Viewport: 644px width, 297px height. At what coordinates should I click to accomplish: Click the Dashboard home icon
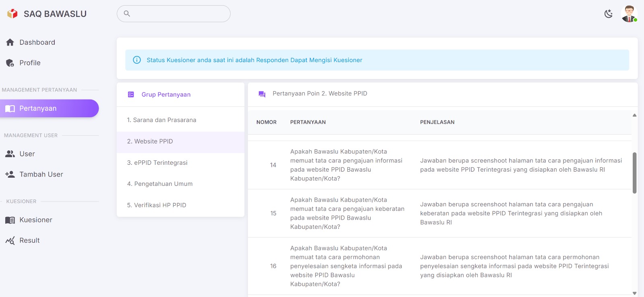(10, 42)
